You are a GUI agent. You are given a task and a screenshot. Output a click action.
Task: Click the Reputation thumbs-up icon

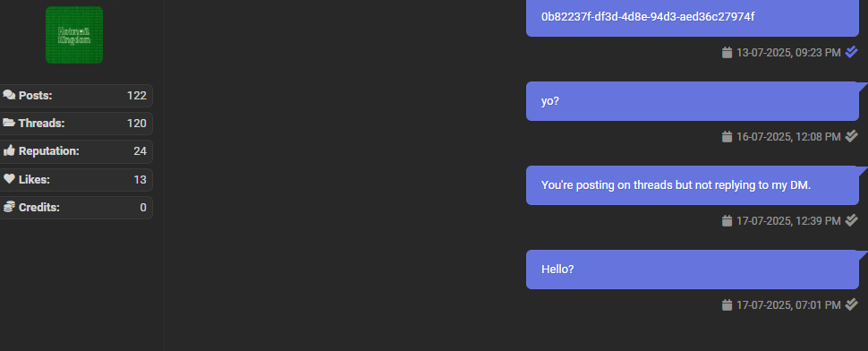[x=9, y=150]
